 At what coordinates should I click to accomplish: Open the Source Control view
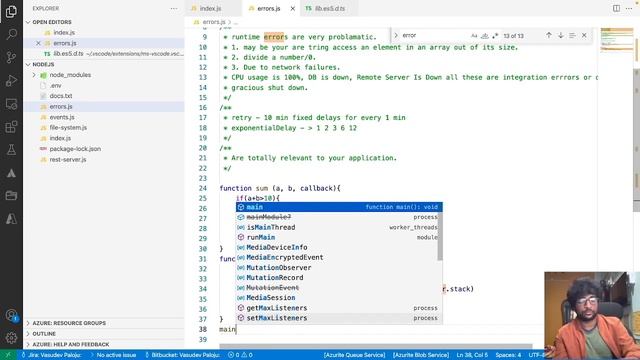(11, 57)
